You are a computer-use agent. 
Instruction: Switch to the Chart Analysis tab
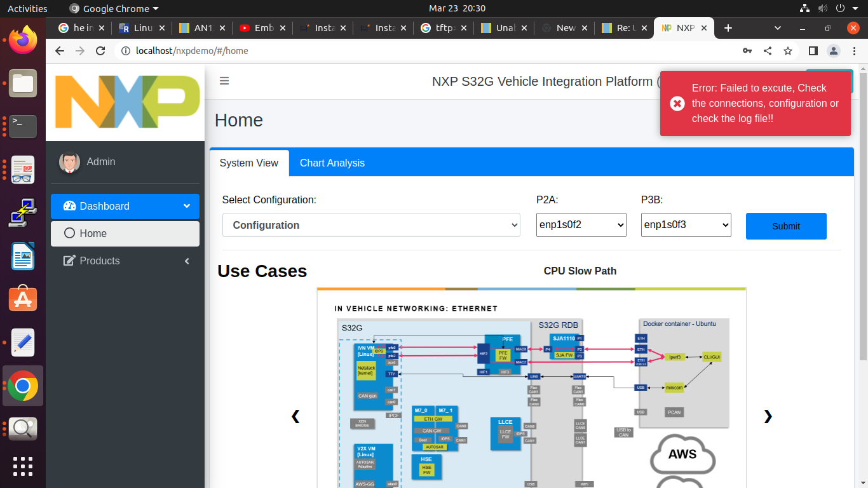click(332, 163)
